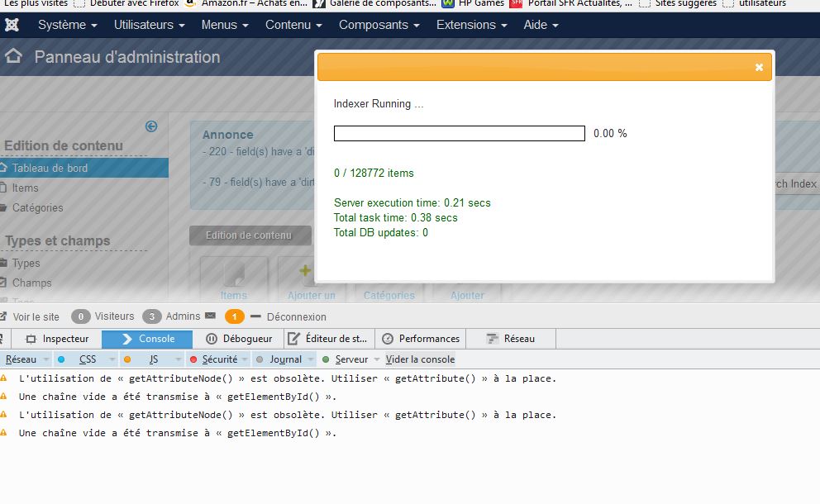The width and height of the screenshot is (820, 504).
Task: Open the Journal filter dropdown arrow
Action: (311, 359)
